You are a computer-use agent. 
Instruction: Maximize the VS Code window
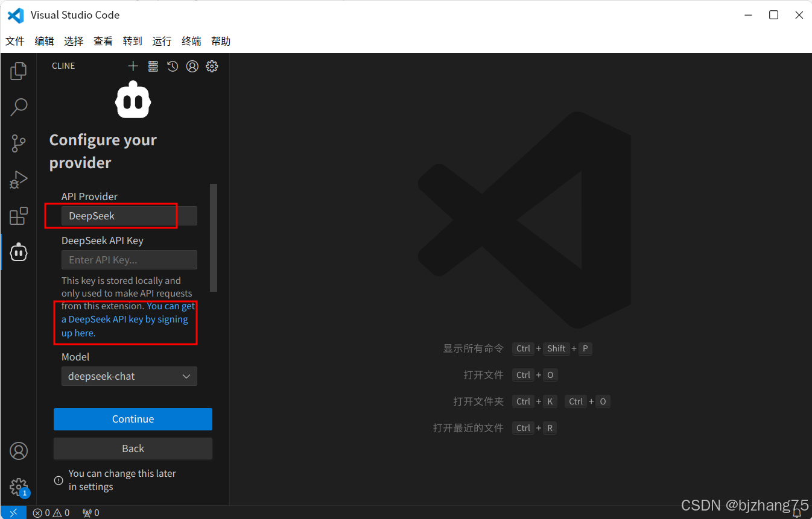pos(773,15)
